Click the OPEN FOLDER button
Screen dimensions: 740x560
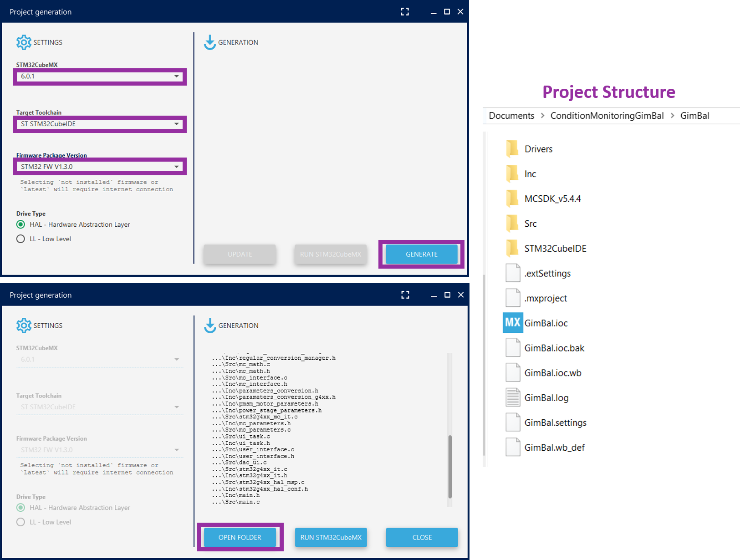(x=240, y=537)
